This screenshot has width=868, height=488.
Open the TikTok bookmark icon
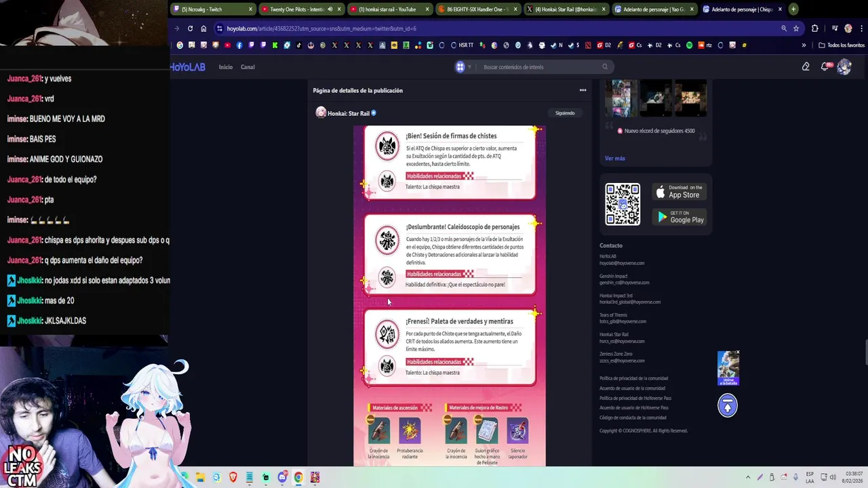(x=298, y=45)
